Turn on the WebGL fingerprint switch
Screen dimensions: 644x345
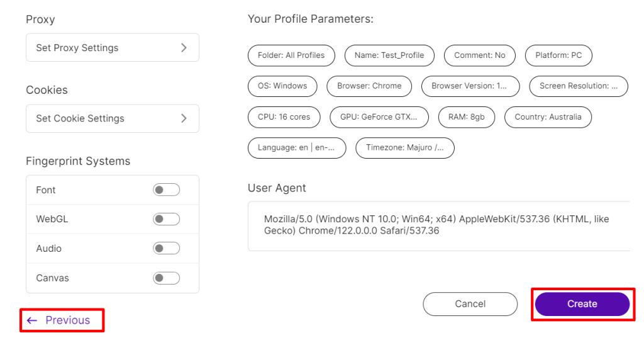point(166,219)
